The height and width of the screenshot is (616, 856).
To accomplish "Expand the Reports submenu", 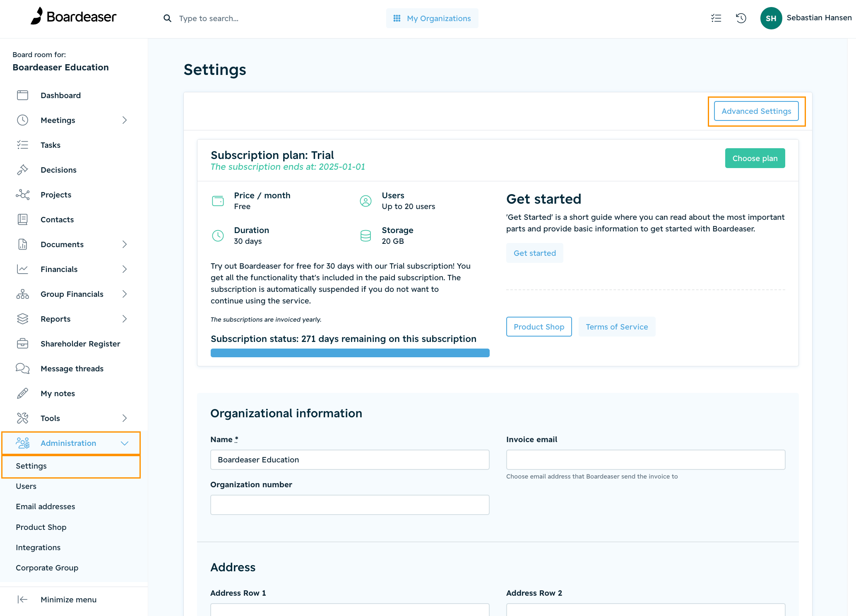I will click(x=125, y=319).
